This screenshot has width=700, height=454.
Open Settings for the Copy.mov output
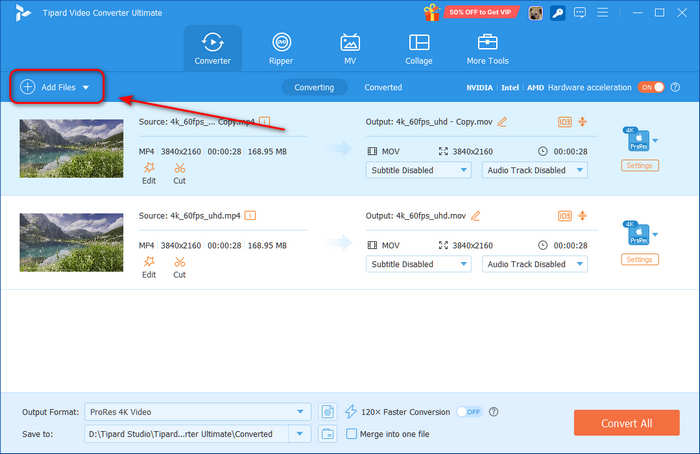tap(640, 166)
